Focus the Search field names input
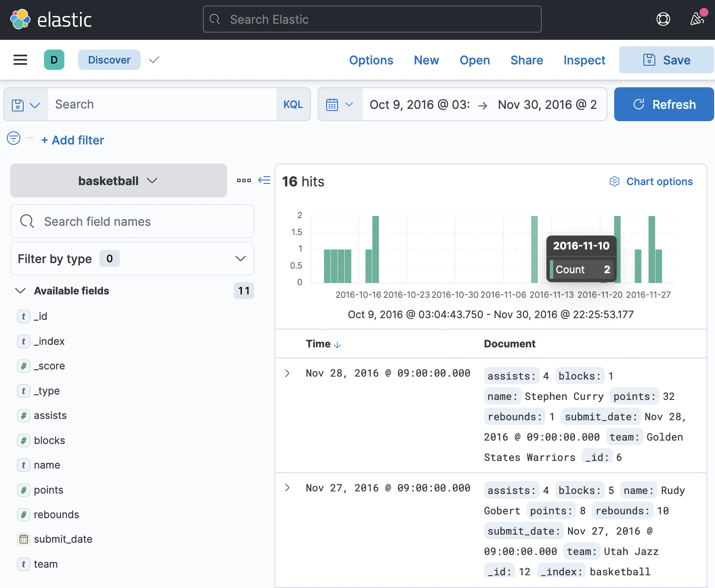Screen dimensions: 715x588 [x=132, y=221]
